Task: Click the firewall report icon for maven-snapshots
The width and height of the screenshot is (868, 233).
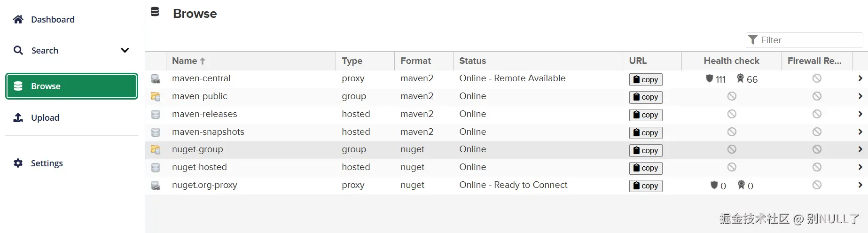Action: 817,132
